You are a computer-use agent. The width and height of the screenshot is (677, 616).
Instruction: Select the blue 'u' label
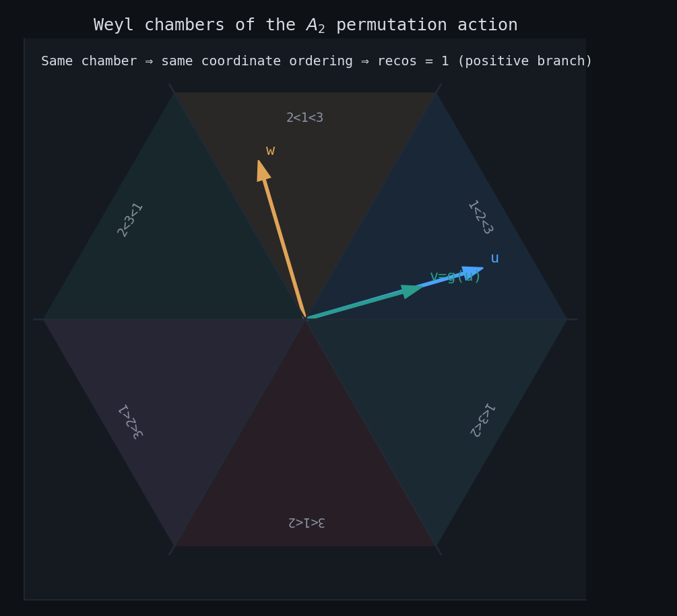click(495, 258)
